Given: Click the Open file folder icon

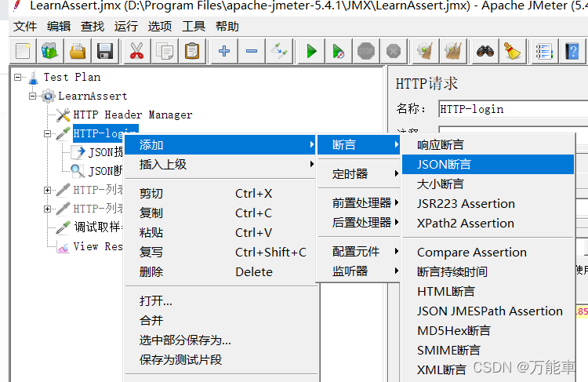Looking at the screenshot, I should [x=78, y=51].
